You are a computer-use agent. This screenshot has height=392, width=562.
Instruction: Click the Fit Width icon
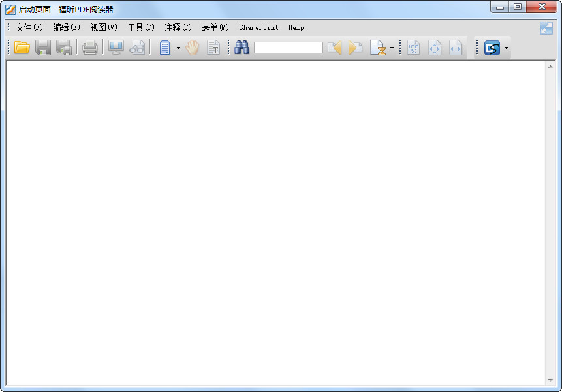point(456,48)
